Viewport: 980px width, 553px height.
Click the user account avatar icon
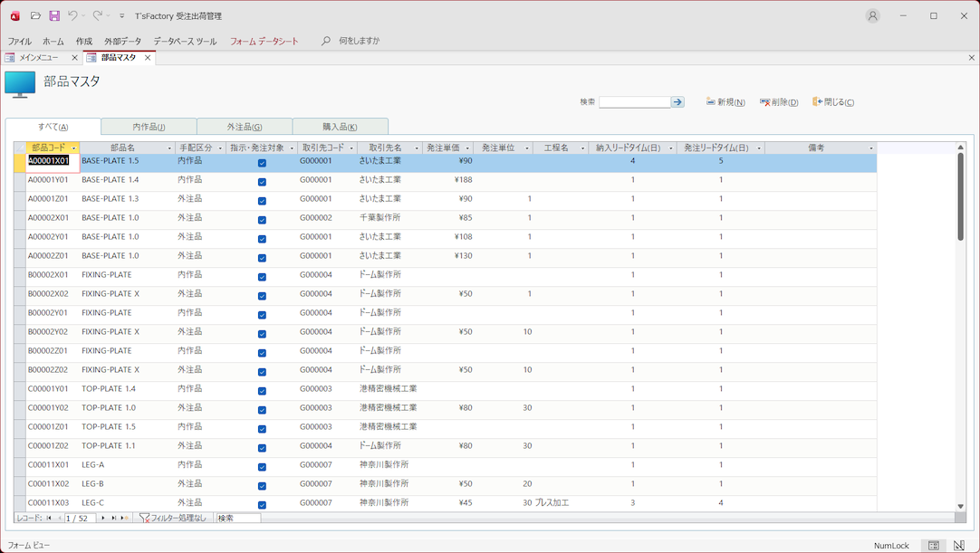pos(872,16)
